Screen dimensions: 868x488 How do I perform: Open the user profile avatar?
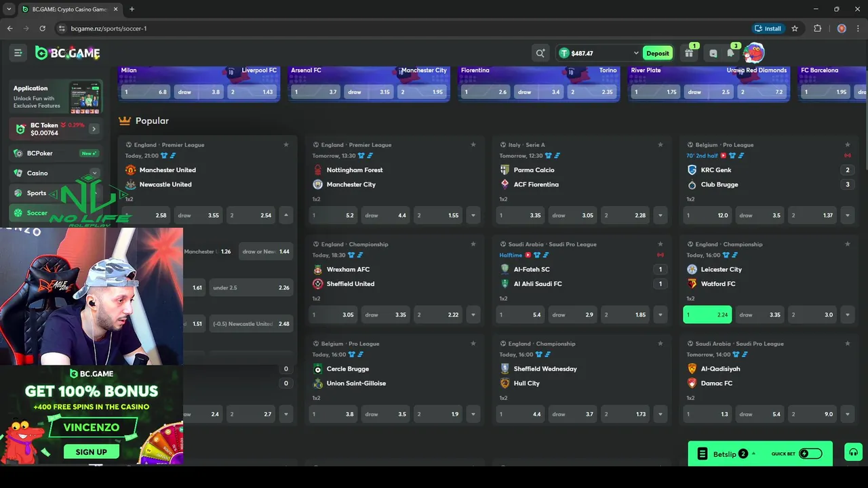coord(753,52)
